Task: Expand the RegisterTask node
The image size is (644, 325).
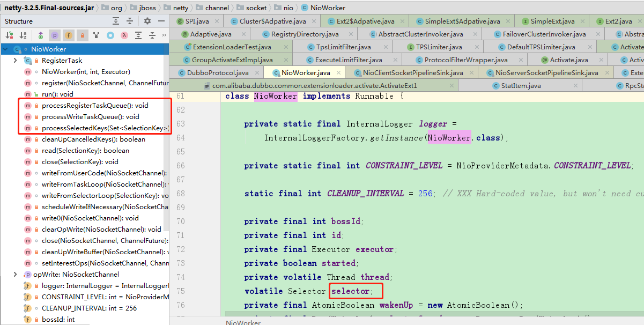Action: (x=16, y=61)
